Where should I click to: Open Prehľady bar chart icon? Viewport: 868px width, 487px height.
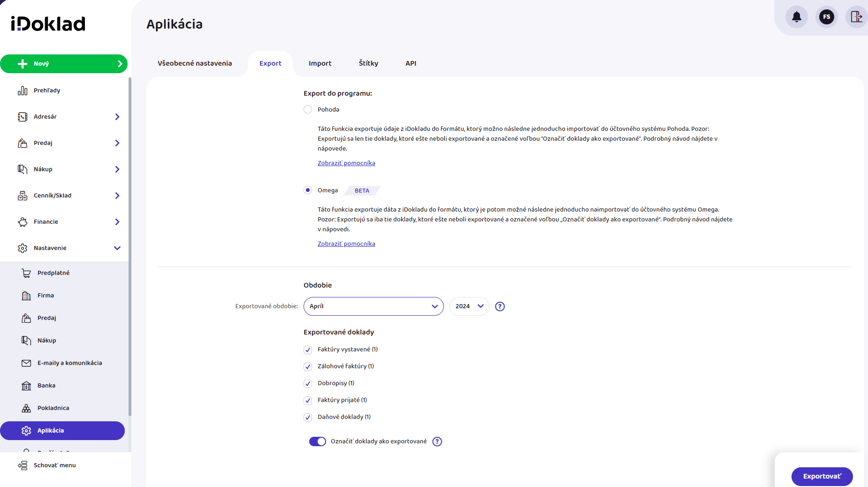(23, 91)
